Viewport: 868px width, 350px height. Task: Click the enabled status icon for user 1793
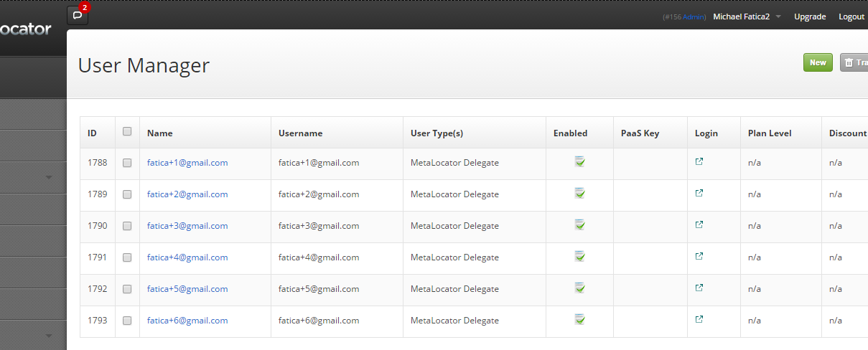point(580,320)
